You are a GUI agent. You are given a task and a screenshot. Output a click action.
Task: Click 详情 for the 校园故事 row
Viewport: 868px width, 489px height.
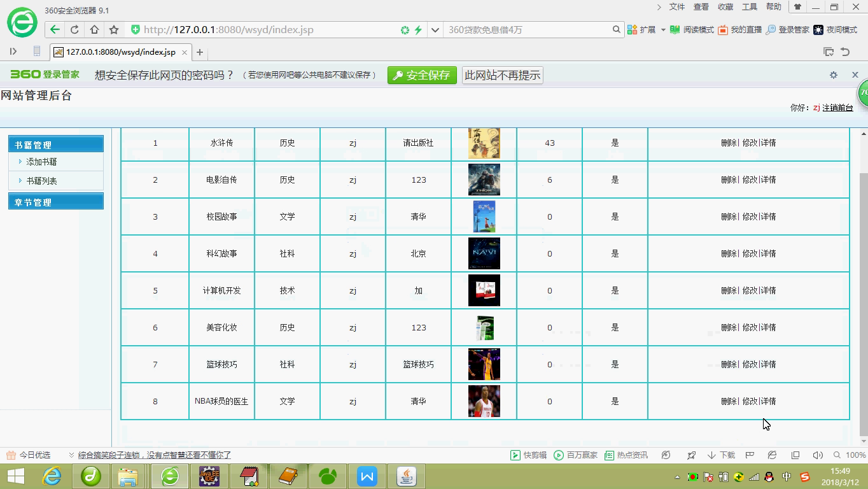(768, 216)
